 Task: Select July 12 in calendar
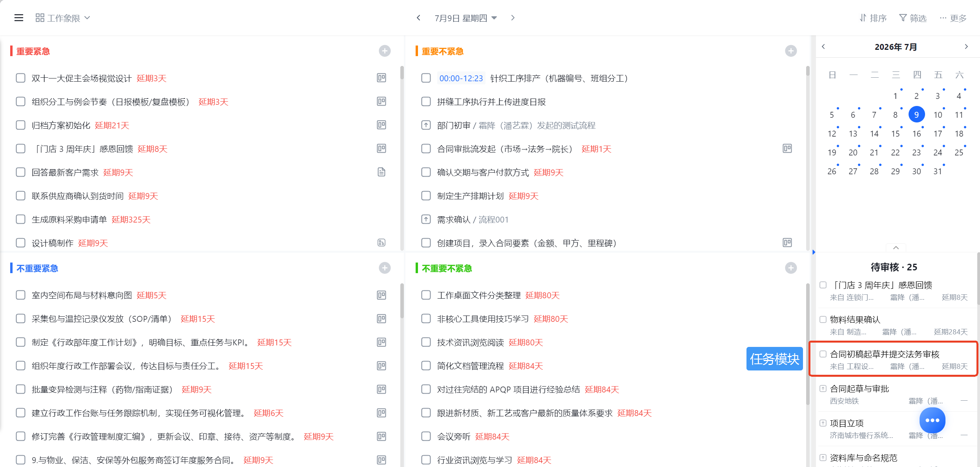tap(832, 133)
